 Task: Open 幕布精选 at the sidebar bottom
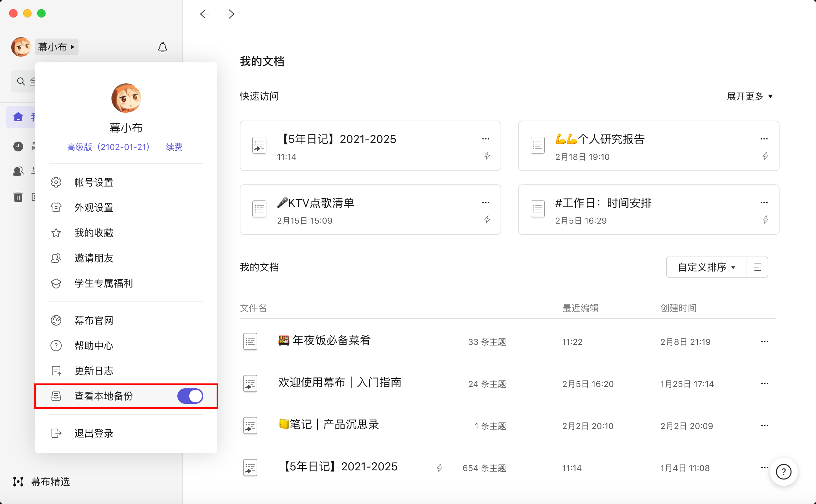coord(42,482)
